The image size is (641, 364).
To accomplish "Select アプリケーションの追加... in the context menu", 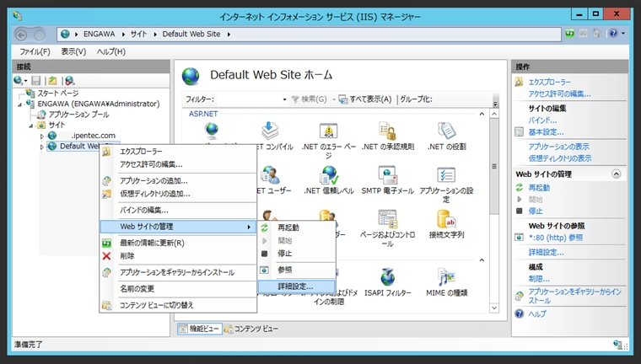I will click(178, 180).
